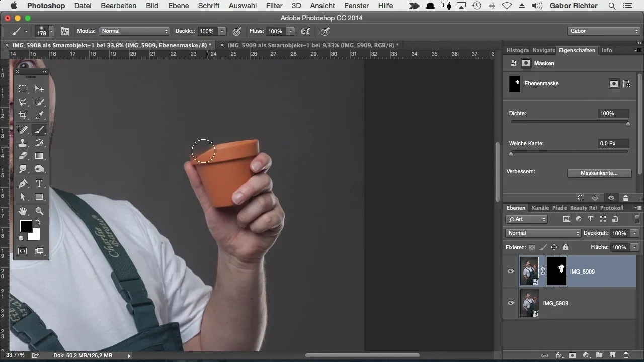Change the screen mode
Image resolution: width=644 pixels, height=362 pixels.
(39, 251)
